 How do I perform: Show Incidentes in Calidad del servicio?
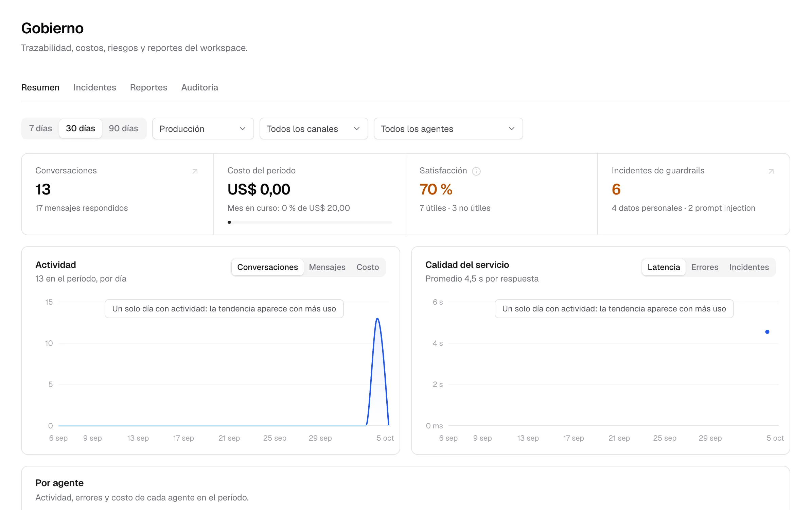tap(749, 267)
